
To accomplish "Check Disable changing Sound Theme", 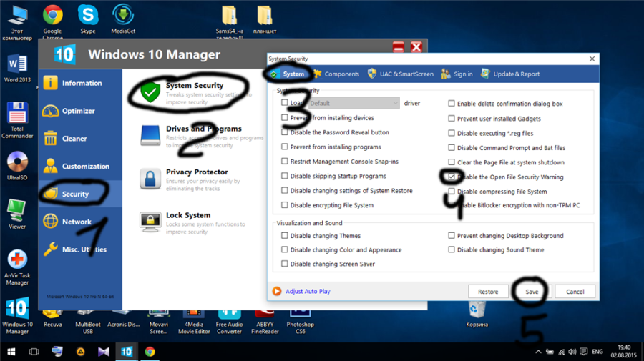I will (x=452, y=249).
